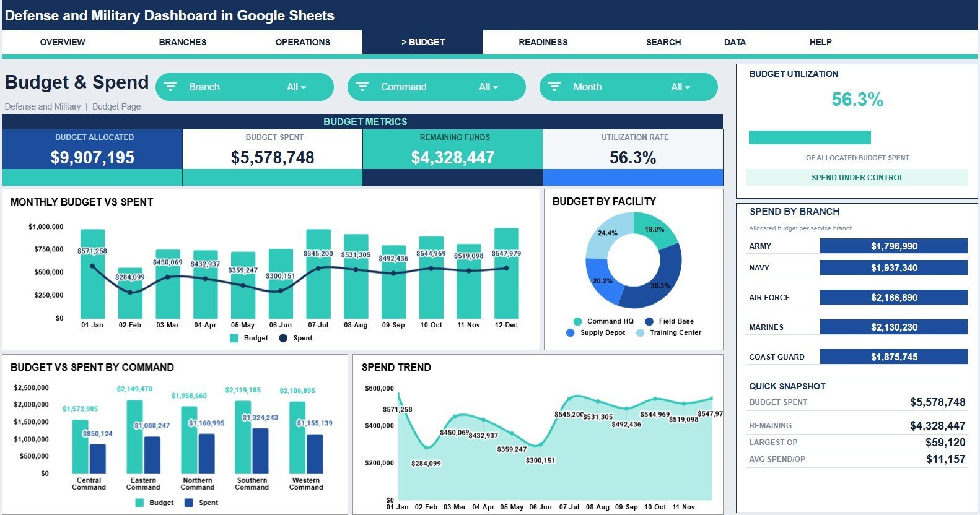This screenshot has width=980, height=515.
Task: Click the MARINES bar $2,130,230
Action: [x=893, y=327]
